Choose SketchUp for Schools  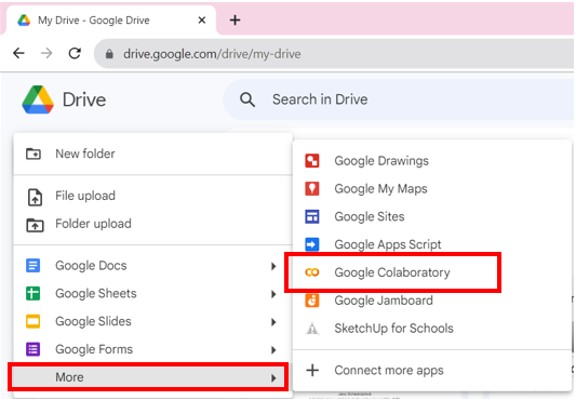point(432,328)
